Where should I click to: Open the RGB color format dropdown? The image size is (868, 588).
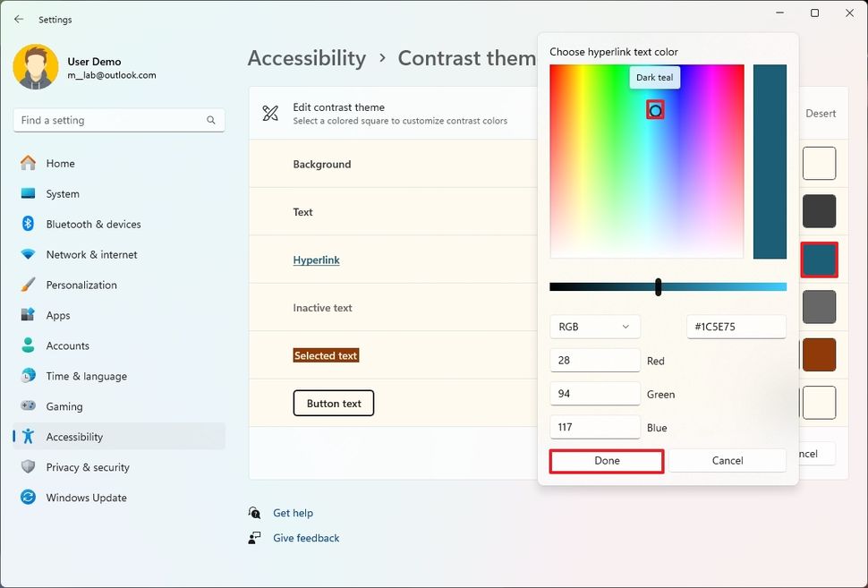pos(594,327)
